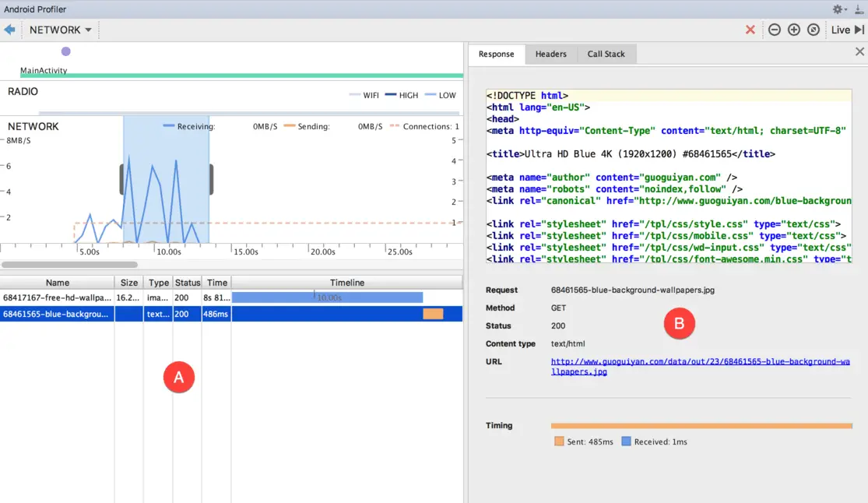
Task: Close the request details panel
Action: (x=859, y=52)
